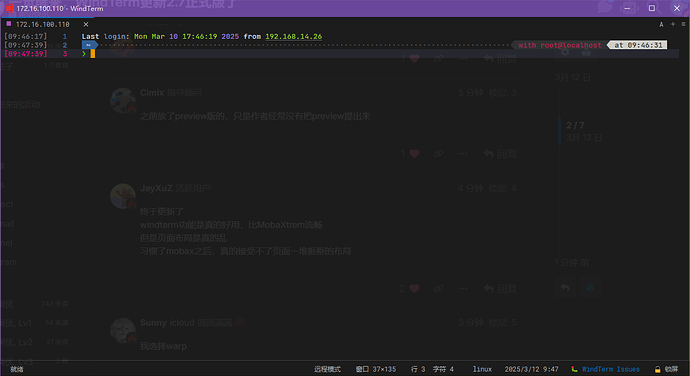Close the 172.16.100.110 session tab
The height and width of the screenshot is (376, 690).
pyautogui.click(x=86, y=24)
